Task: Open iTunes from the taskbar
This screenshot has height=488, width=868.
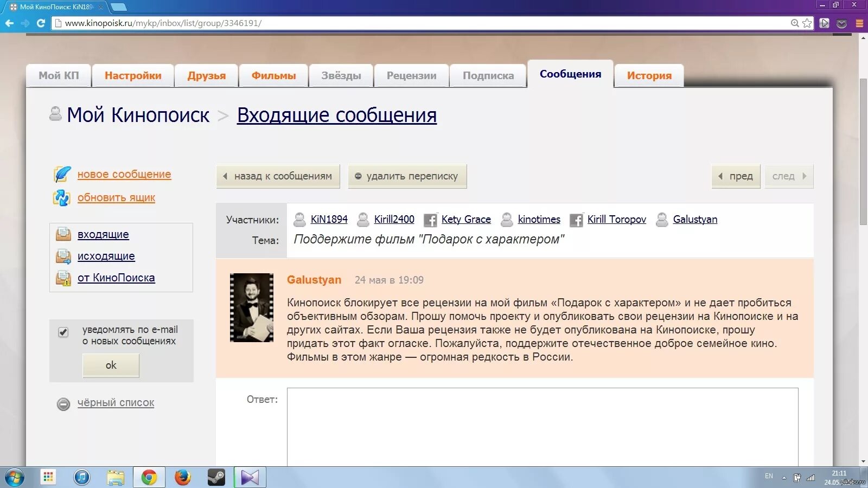Action: pos(82,478)
